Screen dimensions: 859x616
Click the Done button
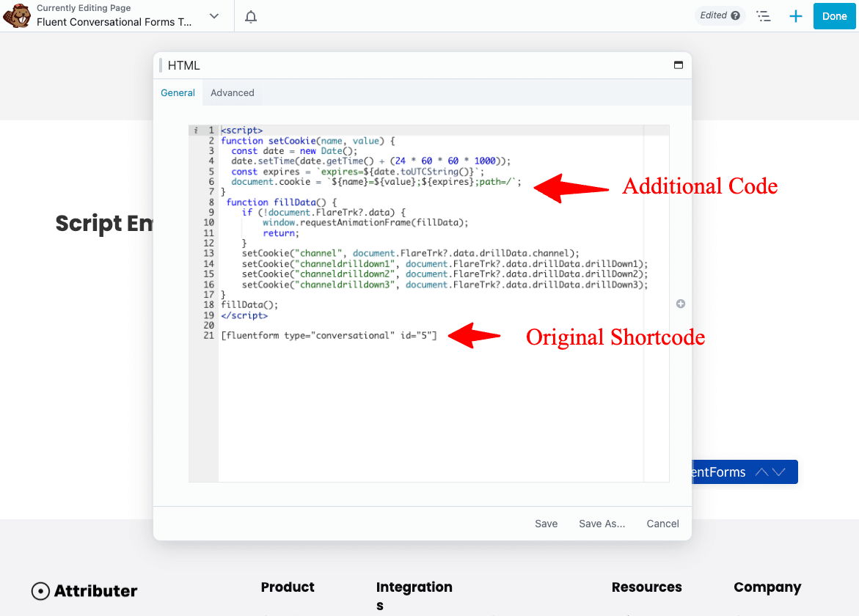834,16
